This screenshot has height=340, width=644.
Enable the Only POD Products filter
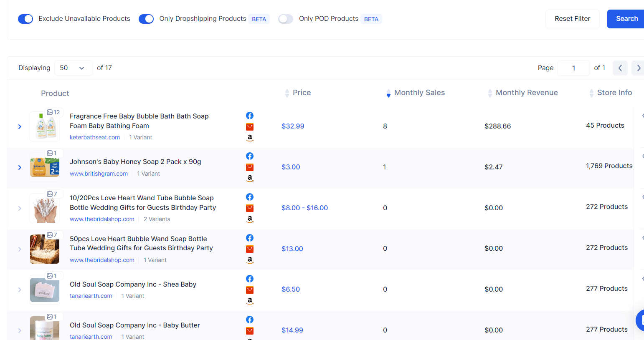(285, 19)
